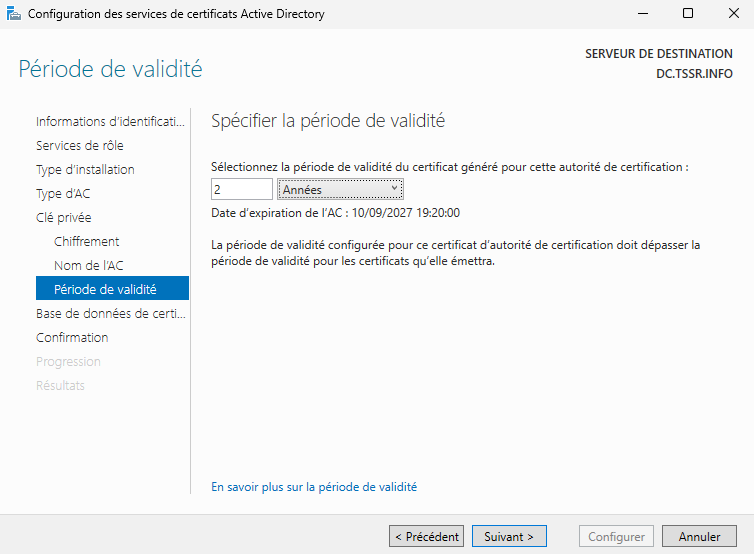Click the validity period number field
This screenshot has width=754, height=554.
click(x=241, y=189)
